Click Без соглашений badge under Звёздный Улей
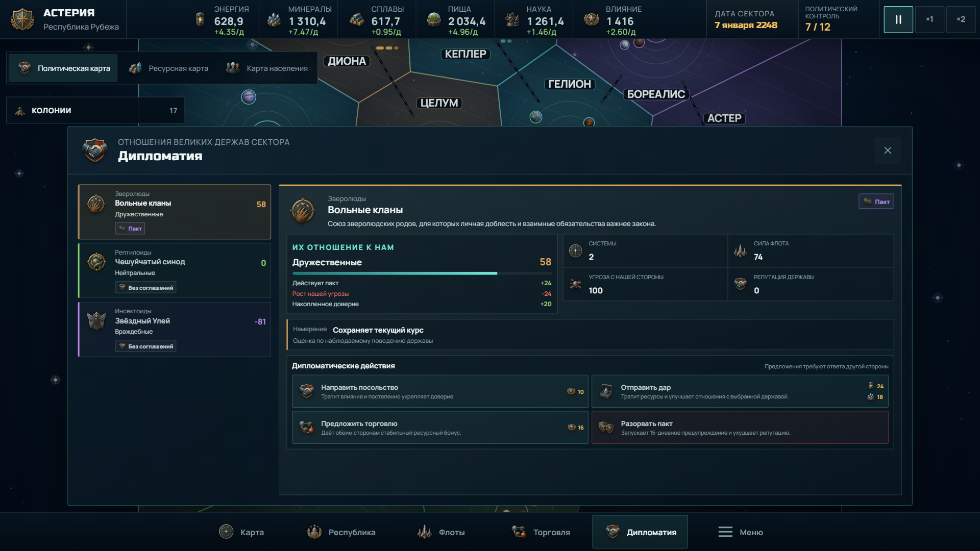Screen dimensions: 980x551 pyautogui.click(x=145, y=346)
